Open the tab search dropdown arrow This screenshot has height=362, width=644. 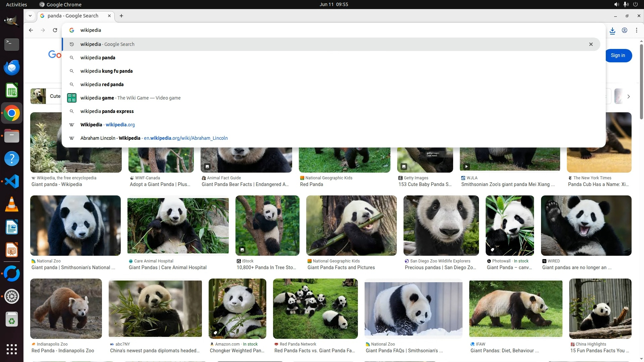point(30,16)
